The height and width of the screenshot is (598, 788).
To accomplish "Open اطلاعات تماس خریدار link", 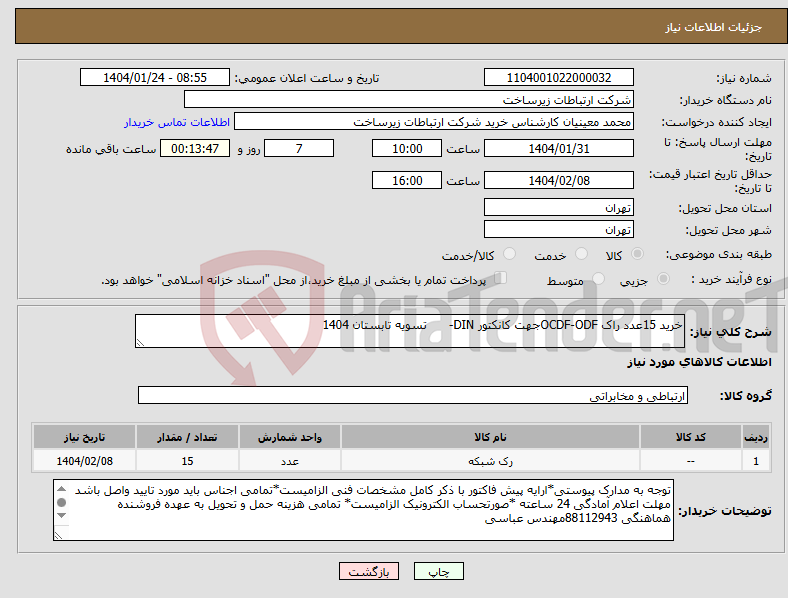I will [x=177, y=122].
